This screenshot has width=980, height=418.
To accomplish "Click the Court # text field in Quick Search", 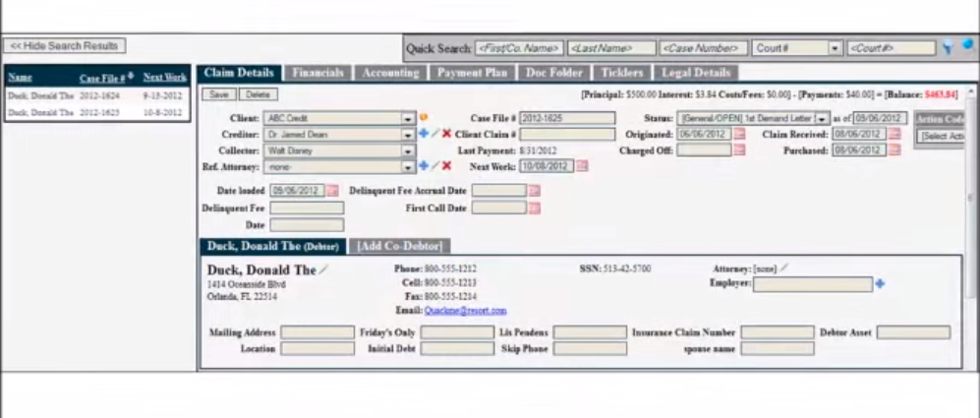I will 892,48.
